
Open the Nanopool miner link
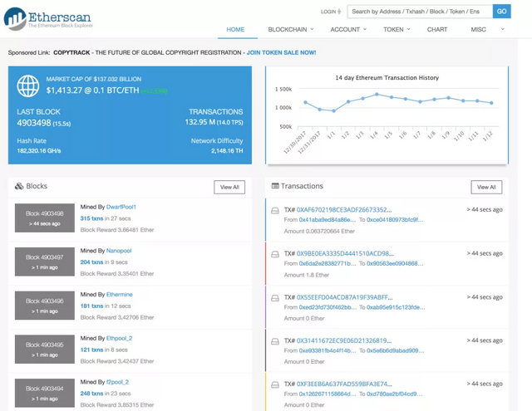tap(119, 251)
